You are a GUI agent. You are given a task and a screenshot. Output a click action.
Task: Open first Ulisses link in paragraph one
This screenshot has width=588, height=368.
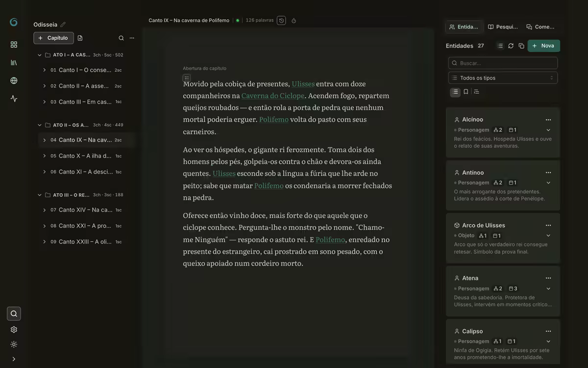coord(303,84)
